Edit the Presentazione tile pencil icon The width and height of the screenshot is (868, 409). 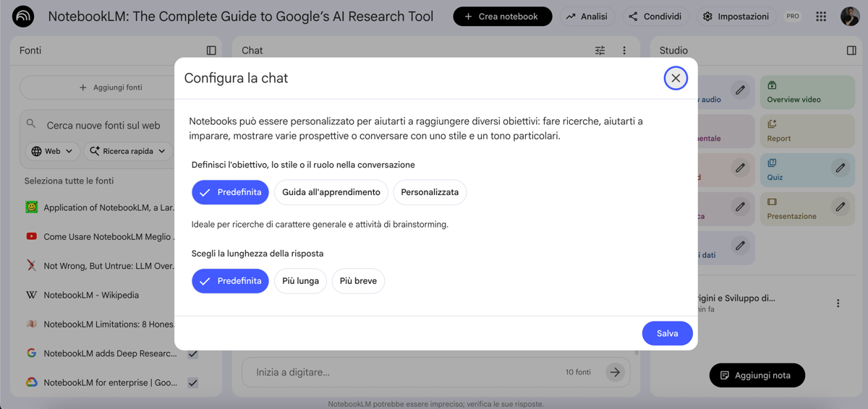pos(840,207)
